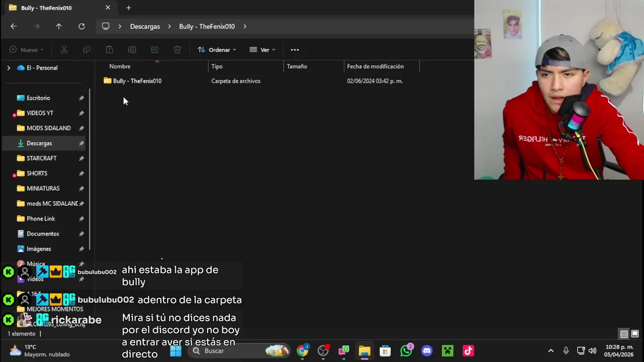The image size is (644, 362).
Task: Click the Rename icon in toolbar
Action: point(132,50)
